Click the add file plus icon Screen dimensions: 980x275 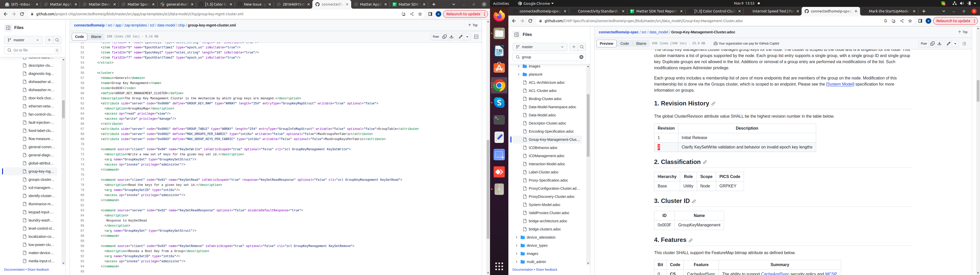coord(574,47)
